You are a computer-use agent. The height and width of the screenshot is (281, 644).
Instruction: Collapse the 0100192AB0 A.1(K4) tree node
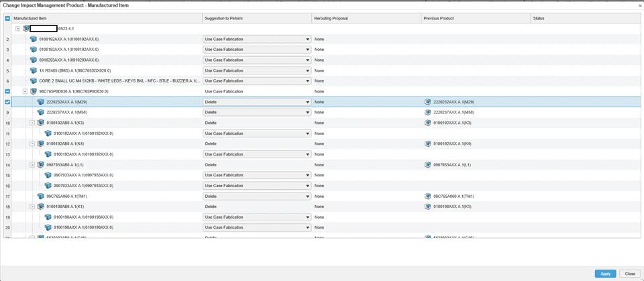point(32,144)
